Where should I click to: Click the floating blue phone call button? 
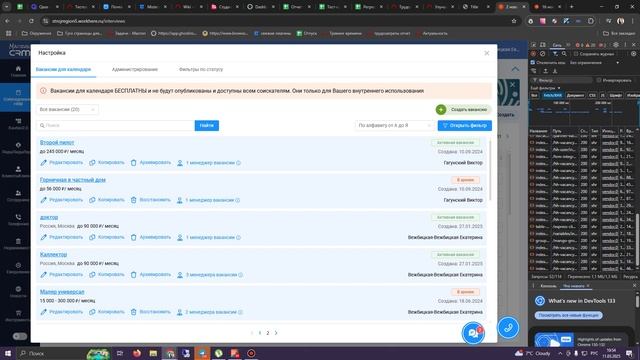coord(508,328)
